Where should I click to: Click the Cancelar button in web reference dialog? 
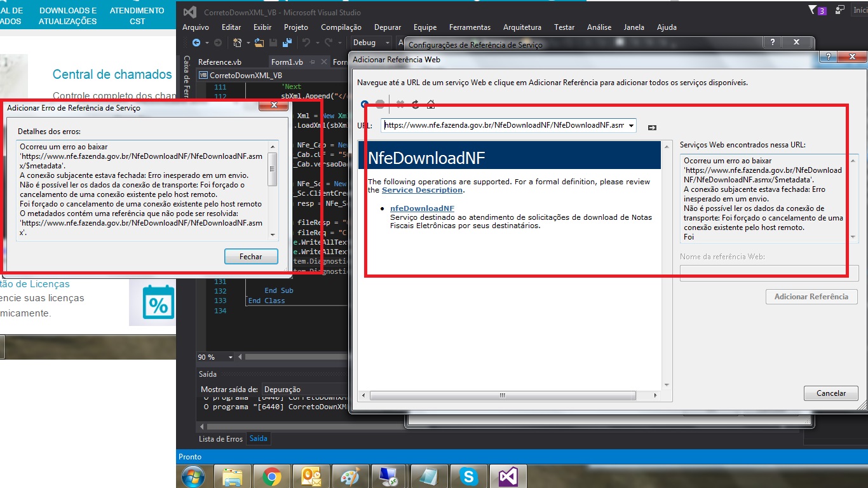[x=831, y=393]
